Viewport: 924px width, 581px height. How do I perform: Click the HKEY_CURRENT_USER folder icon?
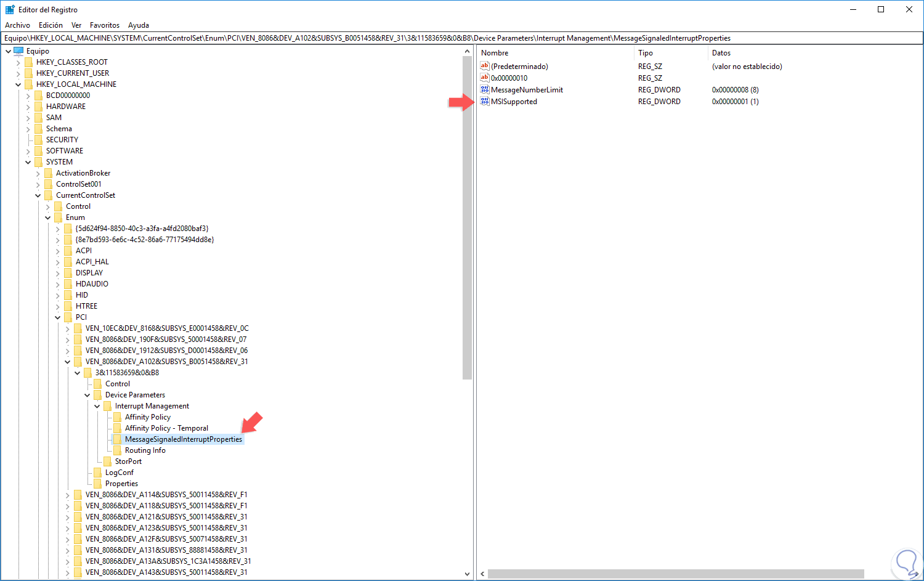tap(29, 73)
